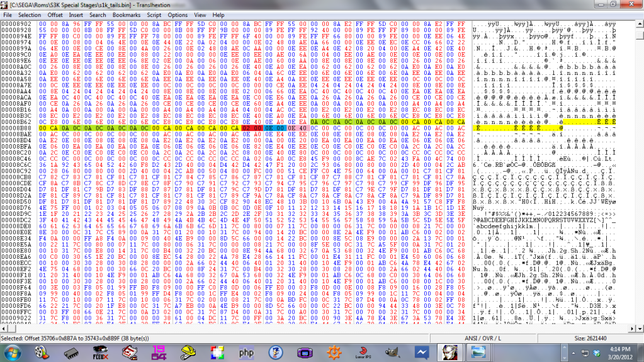
Task: Click offset row 00008902
Action: 16,24
